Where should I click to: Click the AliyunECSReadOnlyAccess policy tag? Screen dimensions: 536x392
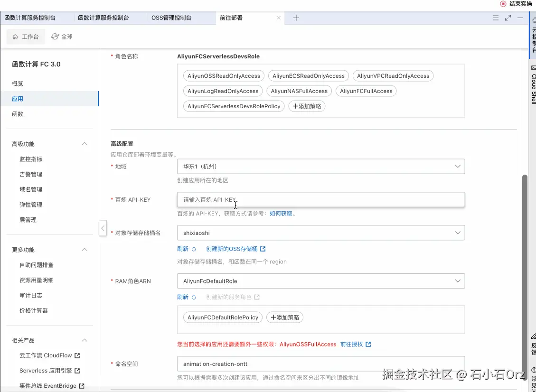(x=309, y=76)
